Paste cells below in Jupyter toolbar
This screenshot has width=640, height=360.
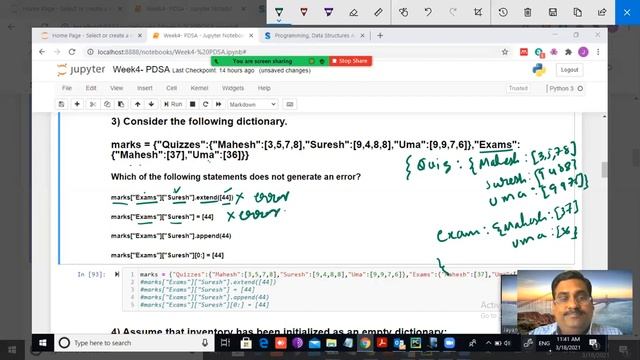121,104
